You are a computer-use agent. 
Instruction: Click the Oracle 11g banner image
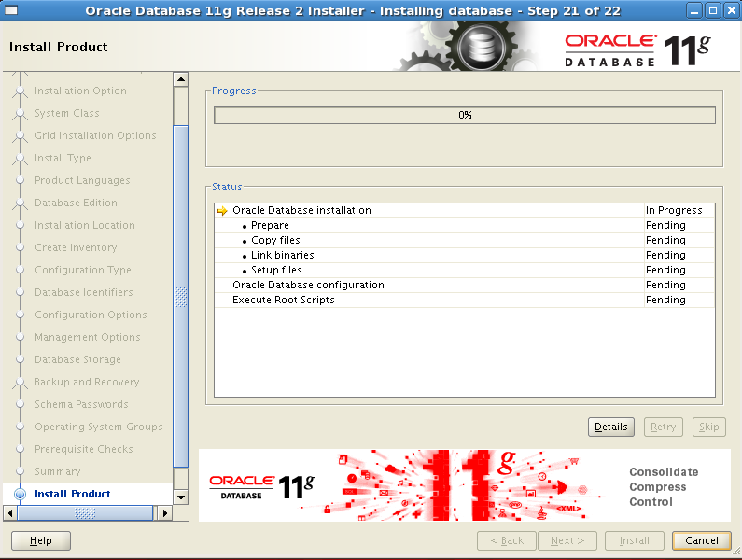coord(465,485)
